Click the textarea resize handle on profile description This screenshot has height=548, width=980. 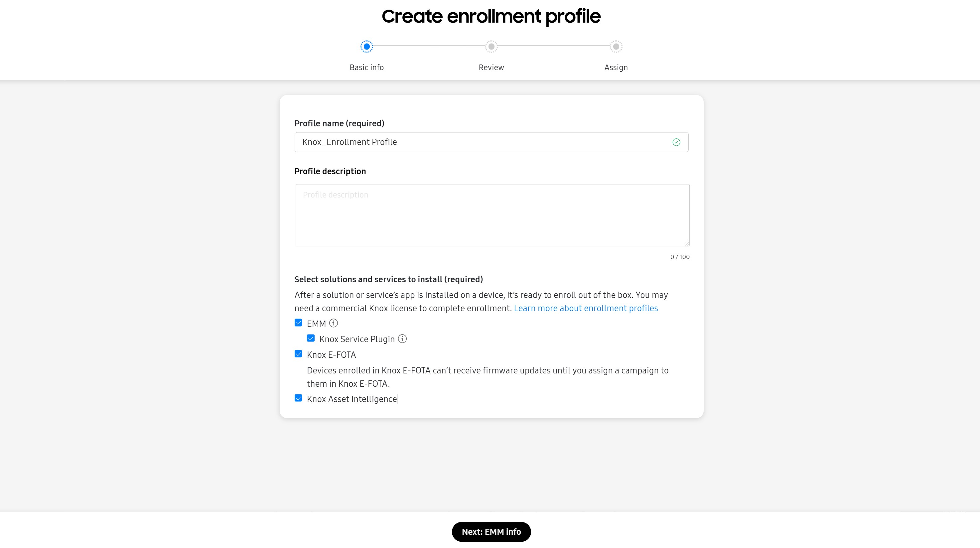(x=687, y=243)
